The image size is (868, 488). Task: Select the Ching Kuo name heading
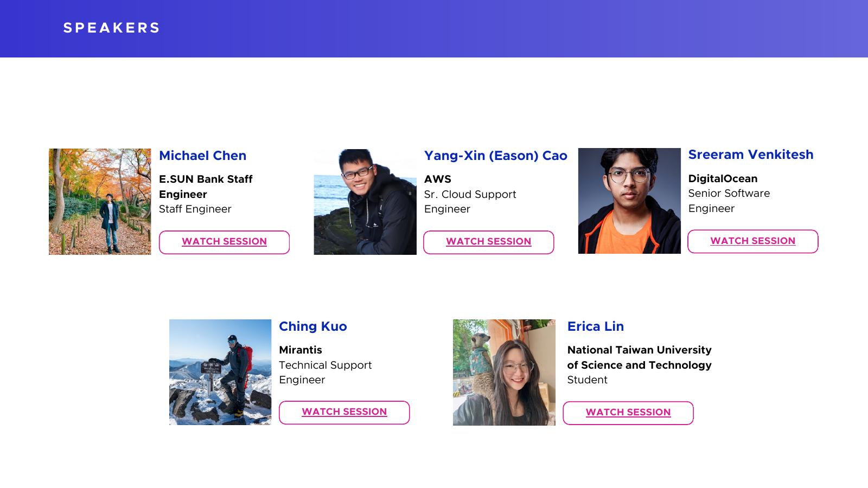pyautogui.click(x=312, y=326)
